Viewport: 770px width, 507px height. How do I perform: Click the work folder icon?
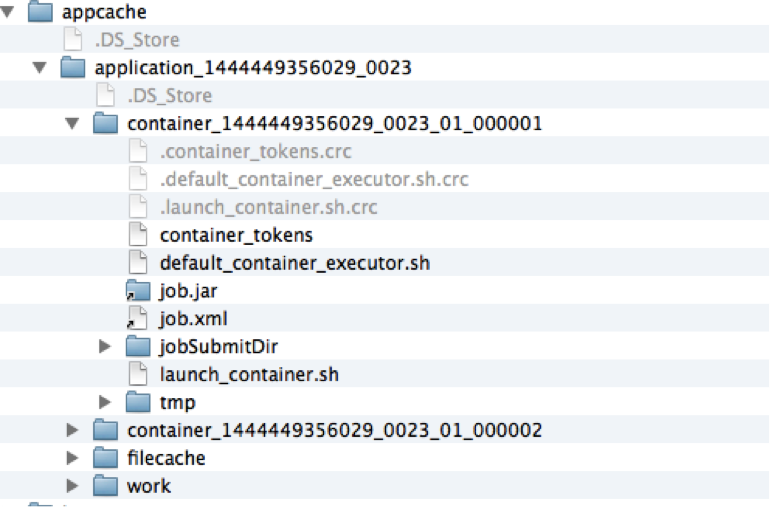click(106, 486)
